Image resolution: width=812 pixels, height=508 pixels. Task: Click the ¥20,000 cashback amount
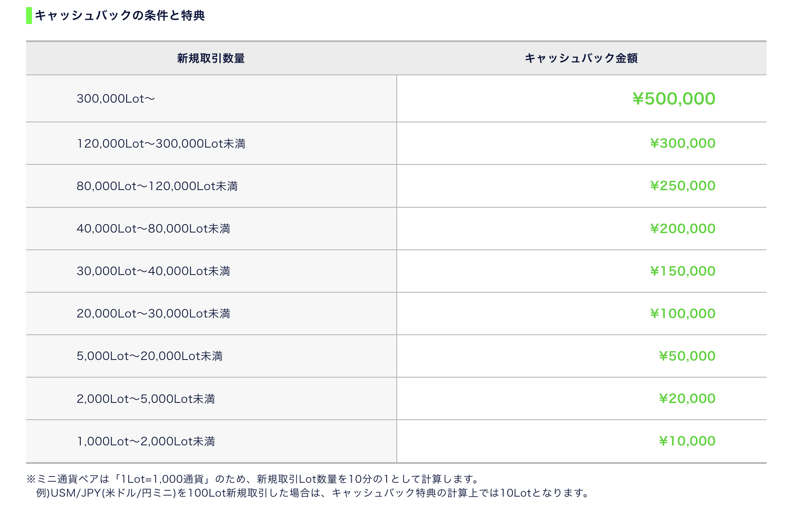[x=687, y=399]
